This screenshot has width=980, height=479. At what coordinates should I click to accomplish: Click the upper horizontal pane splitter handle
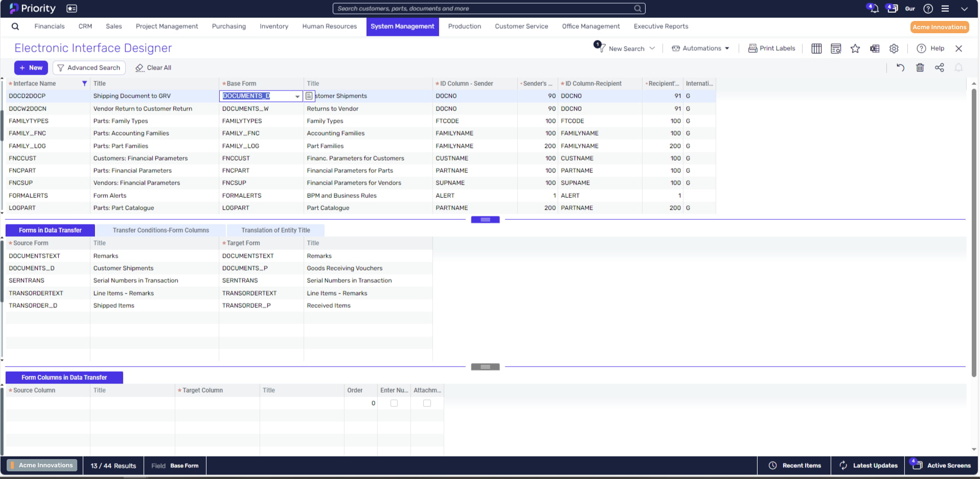[x=485, y=220]
